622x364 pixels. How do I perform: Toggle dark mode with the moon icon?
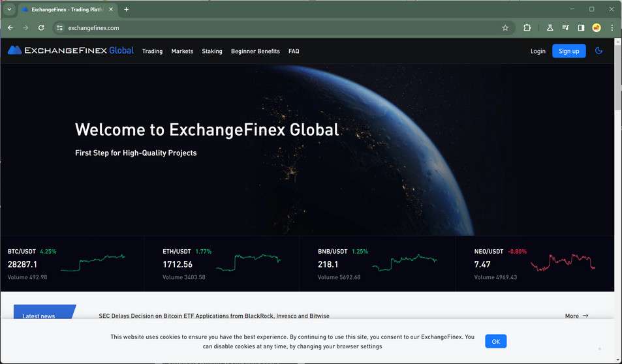pos(599,51)
